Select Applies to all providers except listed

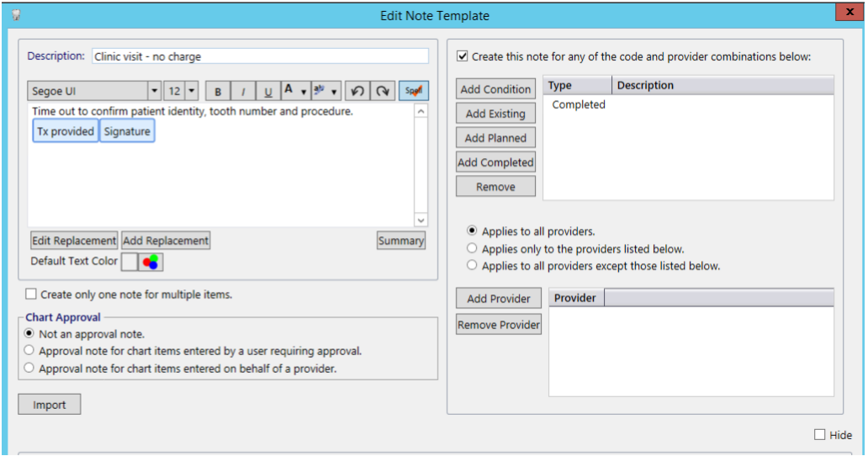[x=472, y=266]
